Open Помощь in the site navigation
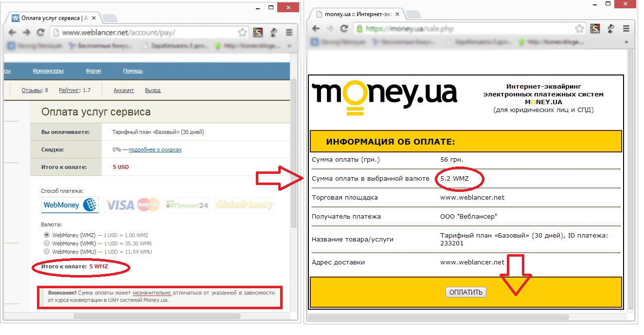Image resolution: width=644 pixels, height=335 pixels. 133,71
